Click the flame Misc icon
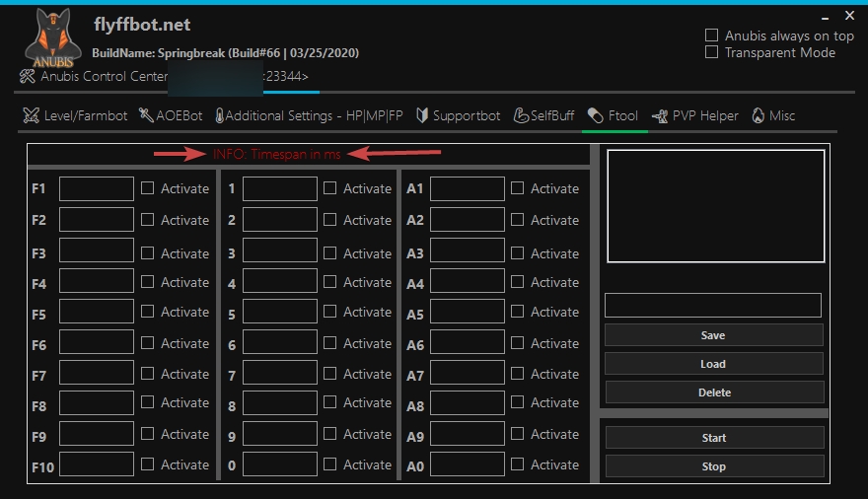Viewport: 868px width, 499px height. tap(758, 116)
